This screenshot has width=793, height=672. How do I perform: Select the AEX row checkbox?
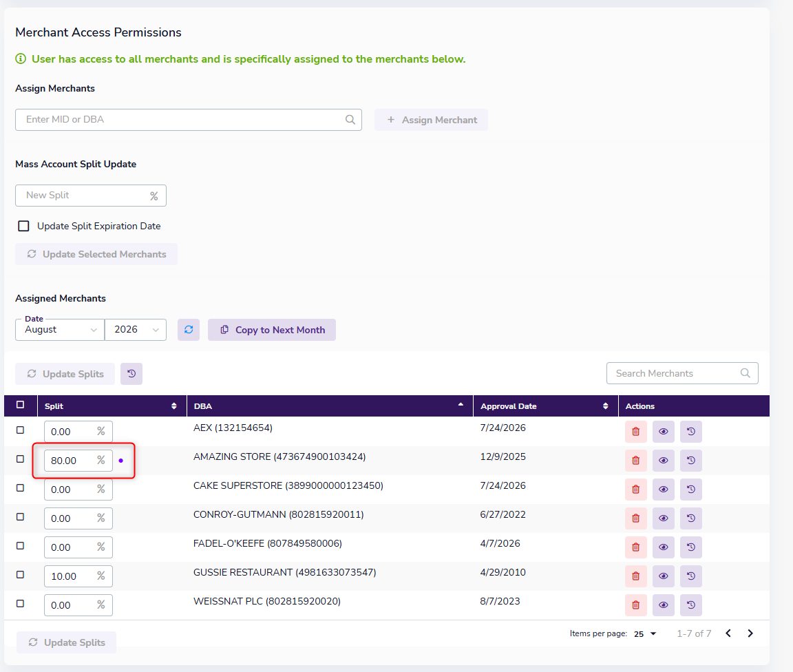coord(20,430)
